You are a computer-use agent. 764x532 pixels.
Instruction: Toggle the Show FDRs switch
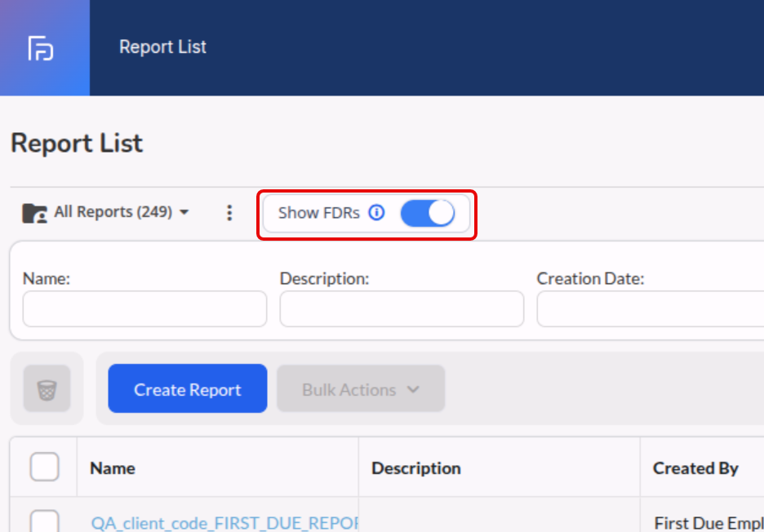click(428, 214)
